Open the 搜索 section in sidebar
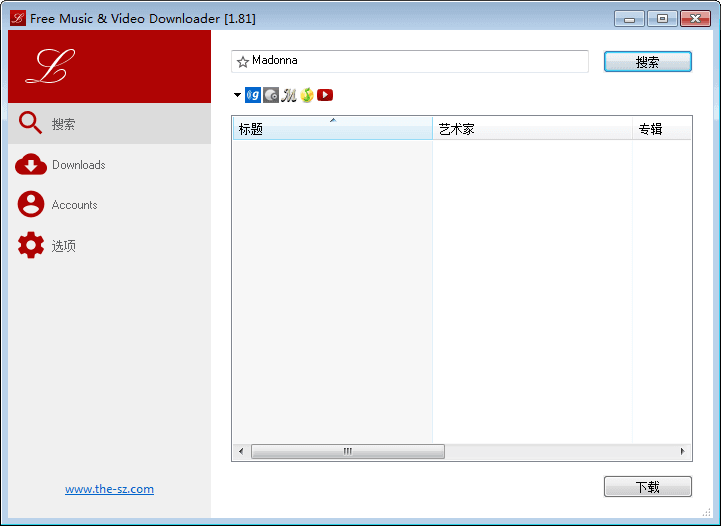 coord(109,124)
